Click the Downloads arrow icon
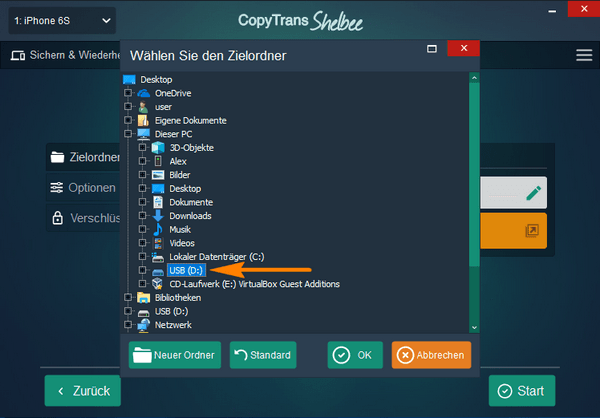This screenshot has width=600, height=418. coord(158,216)
